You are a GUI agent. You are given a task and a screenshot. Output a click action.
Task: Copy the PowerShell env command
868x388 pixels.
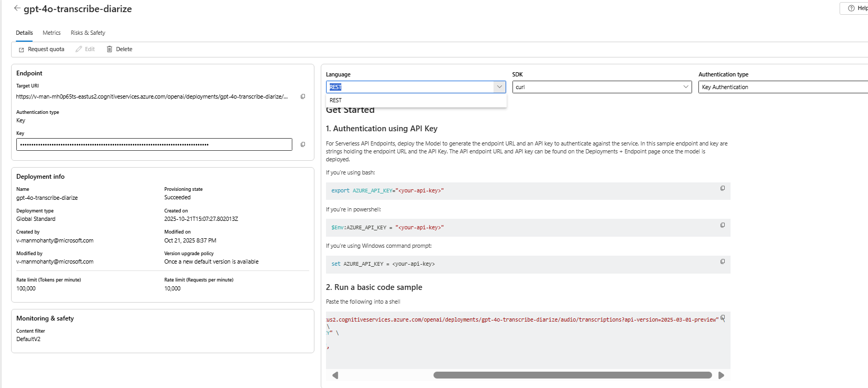tap(723, 225)
